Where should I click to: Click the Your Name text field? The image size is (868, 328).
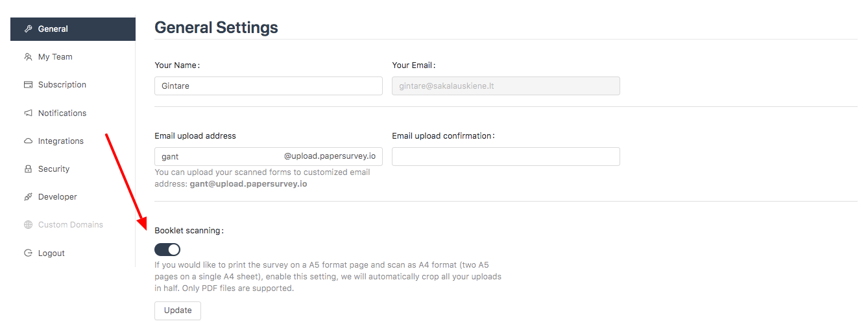[269, 86]
